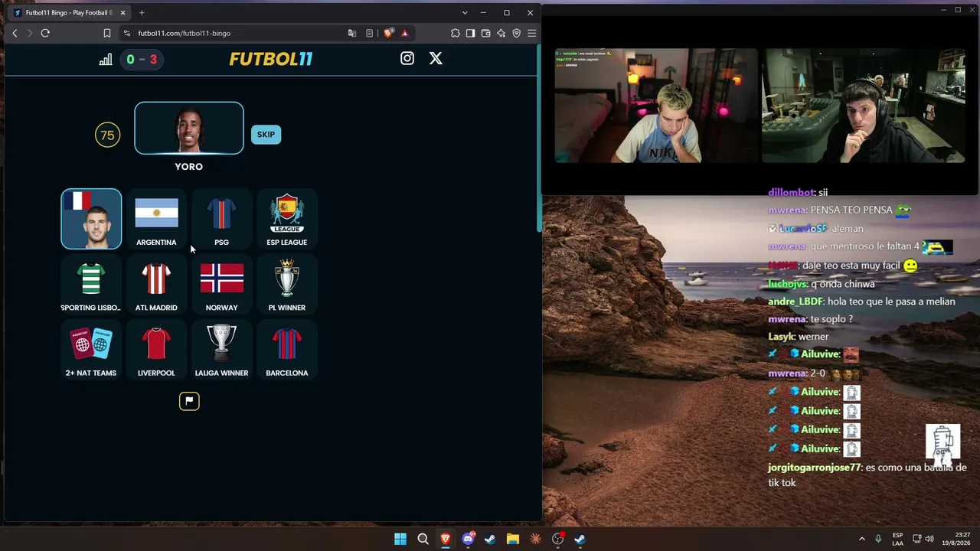Click the 0 – 3 score badge

(x=142, y=60)
